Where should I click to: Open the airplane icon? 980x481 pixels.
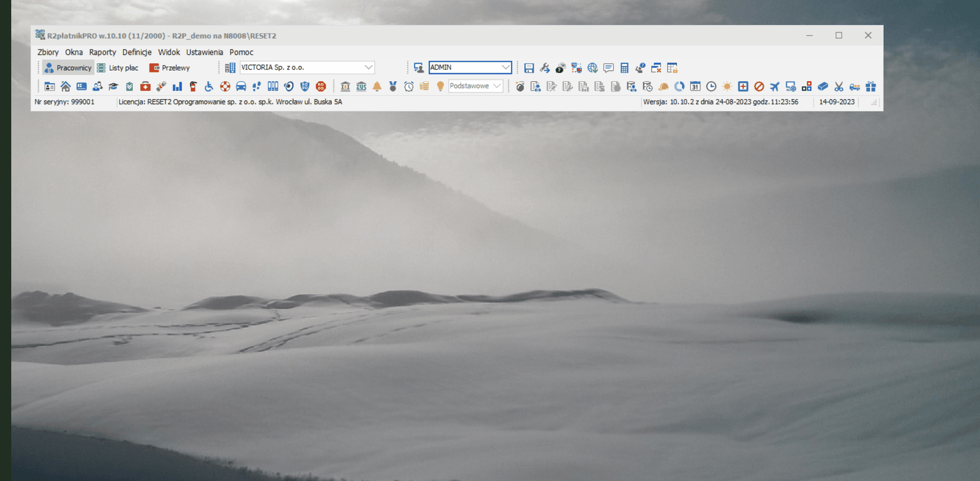pos(775,86)
